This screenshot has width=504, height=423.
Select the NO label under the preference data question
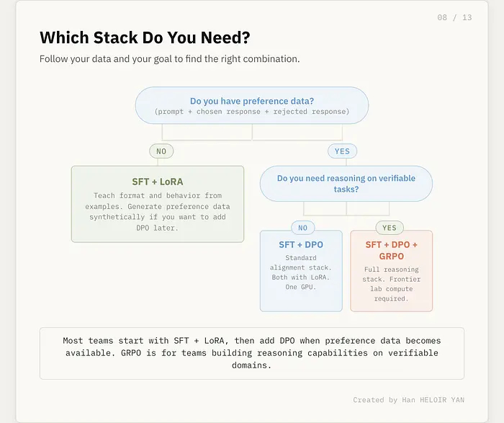click(161, 151)
